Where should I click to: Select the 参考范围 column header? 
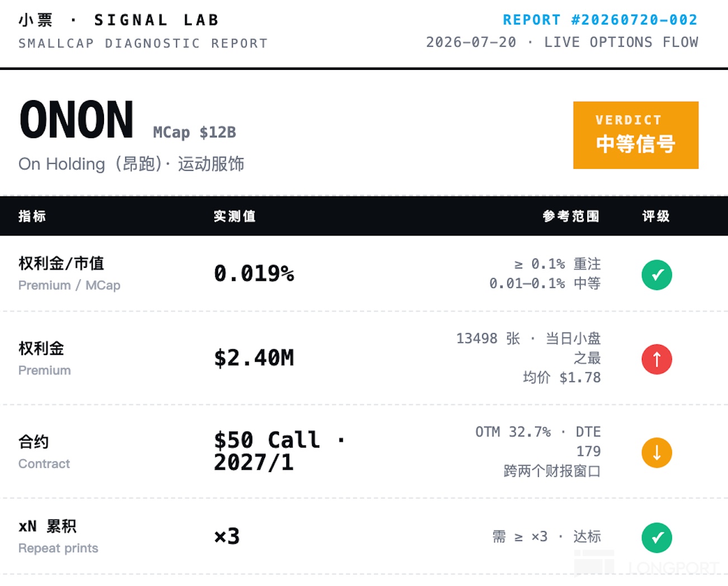pyautogui.click(x=571, y=216)
